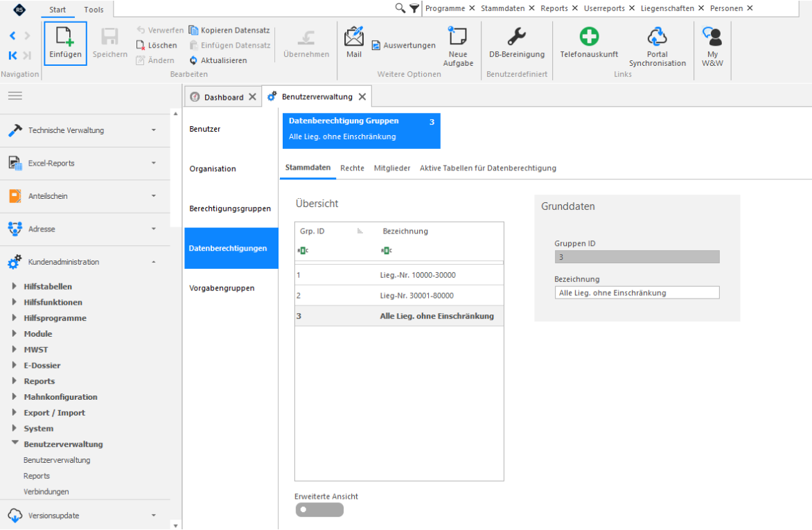Open the Mitglieder tab

pyautogui.click(x=392, y=168)
